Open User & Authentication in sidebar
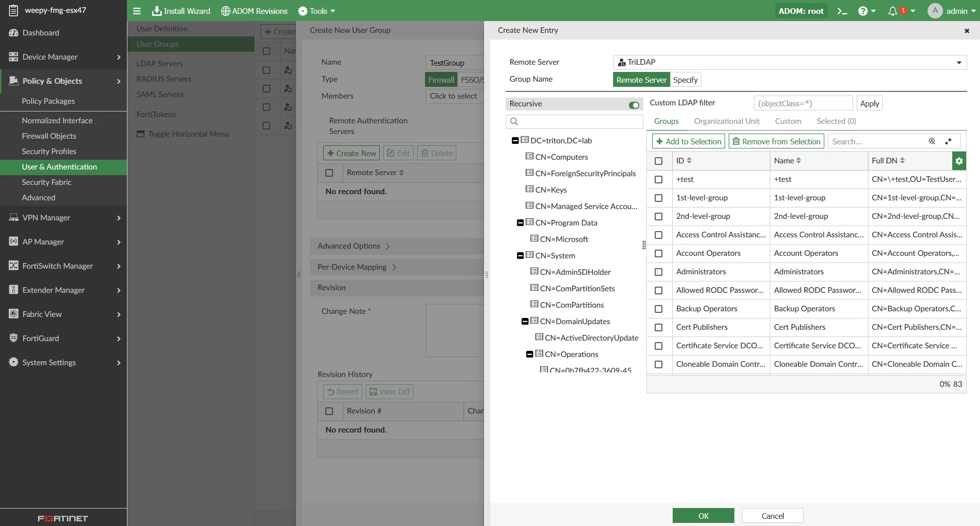The image size is (980, 526). click(x=63, y=167)
